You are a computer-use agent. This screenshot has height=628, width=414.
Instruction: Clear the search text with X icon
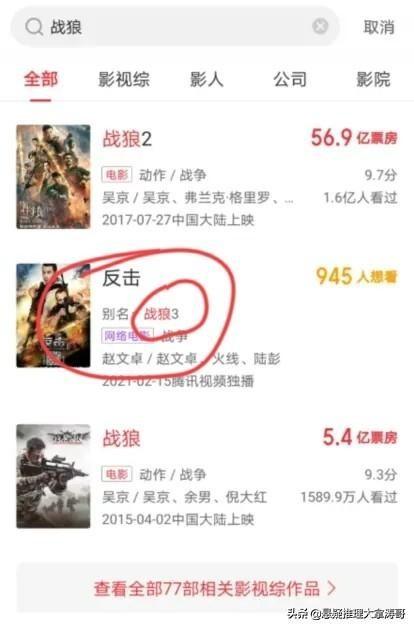(x=320, y=26)
